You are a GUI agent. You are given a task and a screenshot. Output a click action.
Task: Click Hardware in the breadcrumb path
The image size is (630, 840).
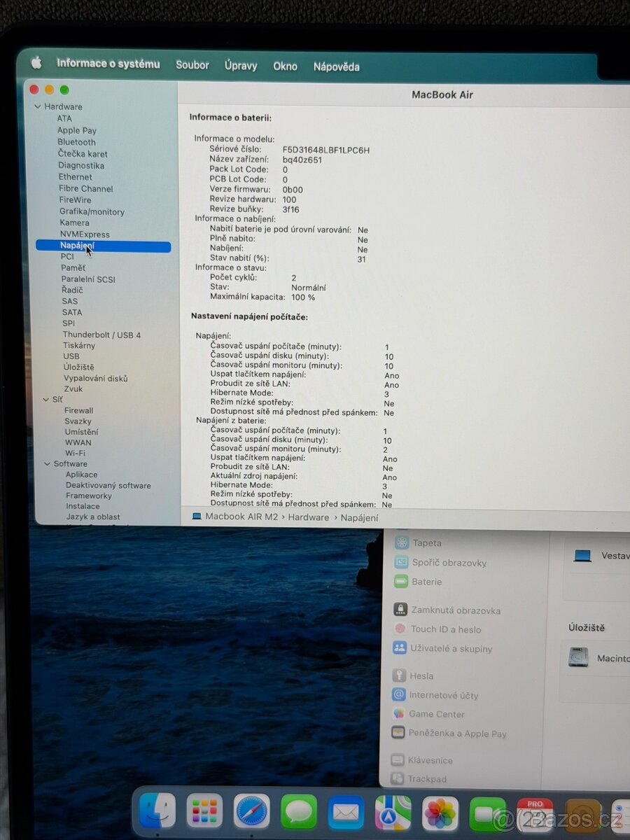pyautogui.click(x=309, y=517)
